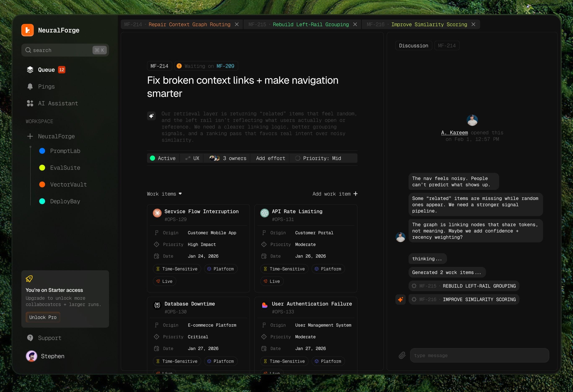
Task: Click the Unlock Pro button
Action: point(43,317)
